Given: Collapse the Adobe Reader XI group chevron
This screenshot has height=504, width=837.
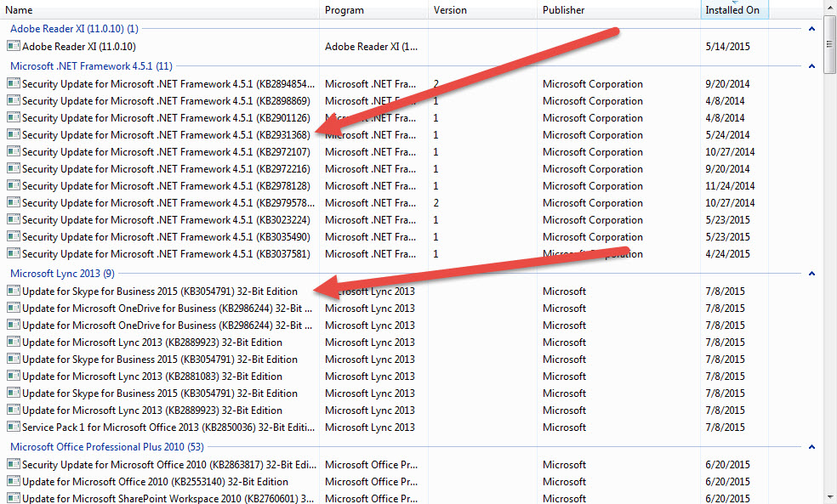Looking at the screenshot, I should click(811, 29).
